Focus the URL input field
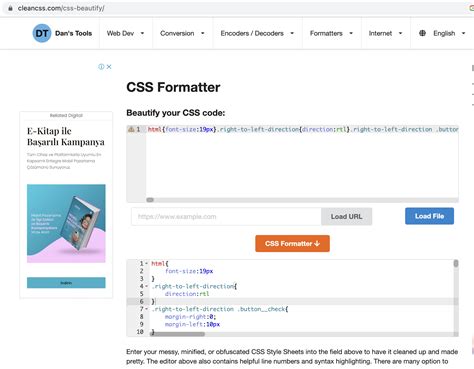This screenshot has height=369, width=474. (226, 217)
